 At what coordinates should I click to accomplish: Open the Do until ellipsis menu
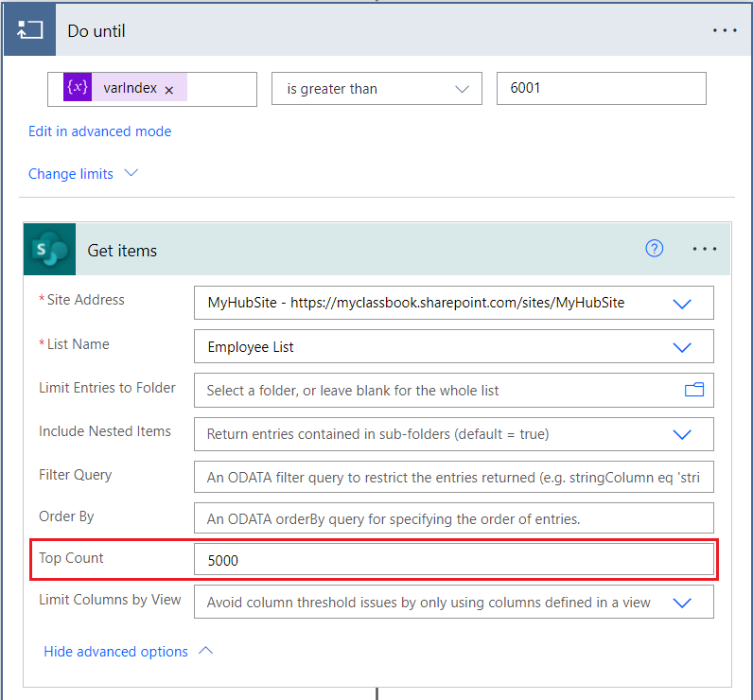click(725, 30)
